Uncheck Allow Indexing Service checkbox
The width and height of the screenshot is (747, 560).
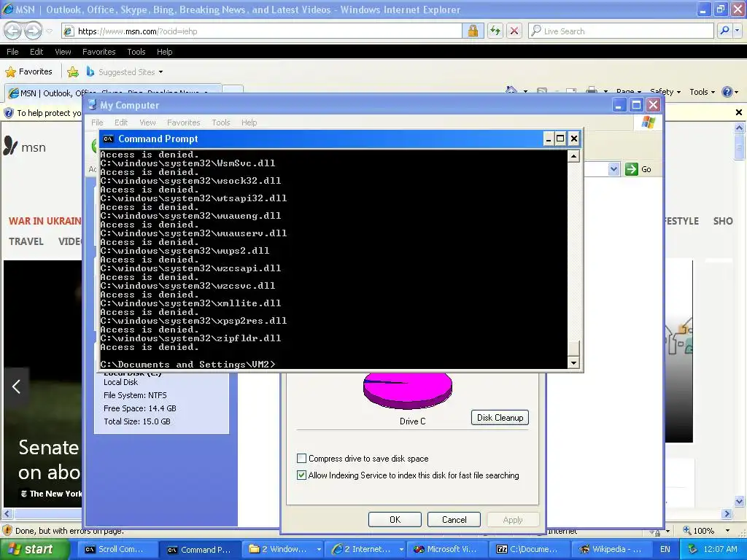pos(301,475)
